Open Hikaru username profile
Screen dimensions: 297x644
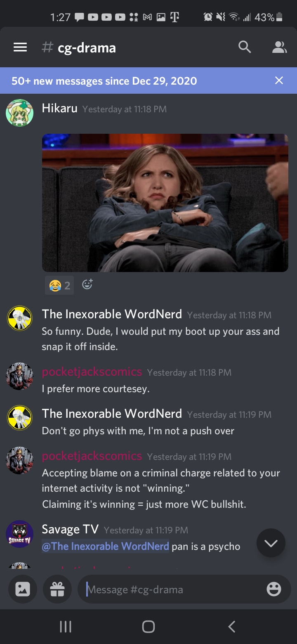tap(60, 109)
